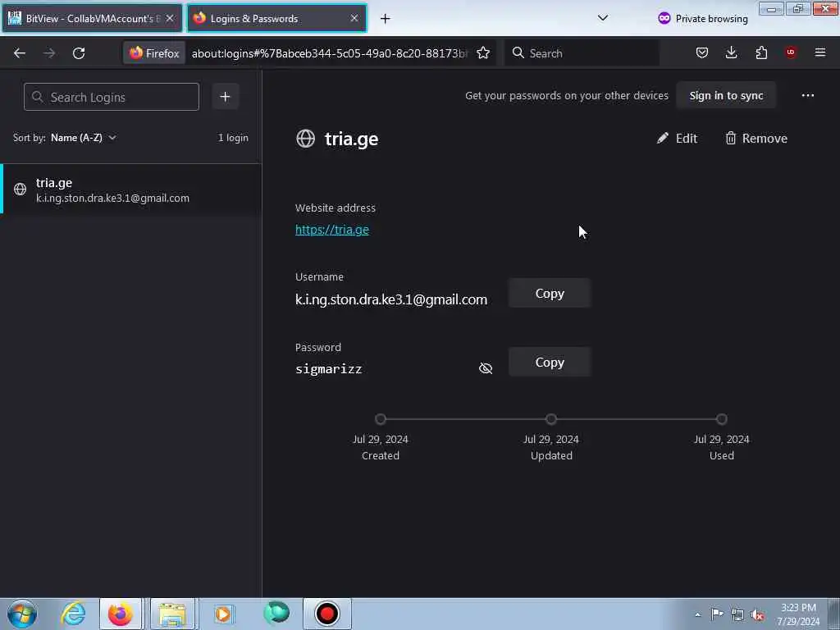Click the Action Center flag tray icon
Image resolution: width=840 pixels, height=630 pixels.
click(x=717, y=614)
